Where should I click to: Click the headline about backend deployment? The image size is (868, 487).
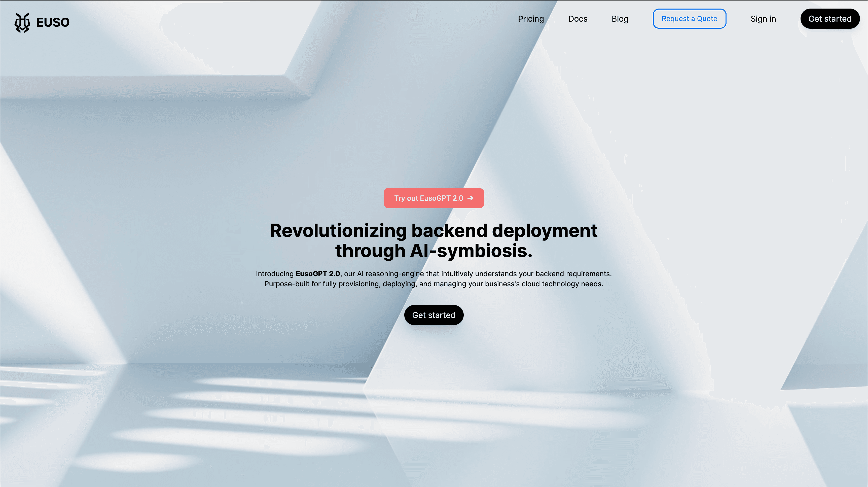[434, 241]
